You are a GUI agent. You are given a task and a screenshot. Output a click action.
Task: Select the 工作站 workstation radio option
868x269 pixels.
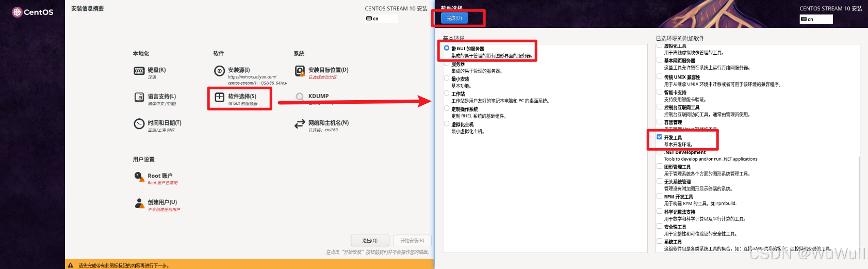[447, 93]
